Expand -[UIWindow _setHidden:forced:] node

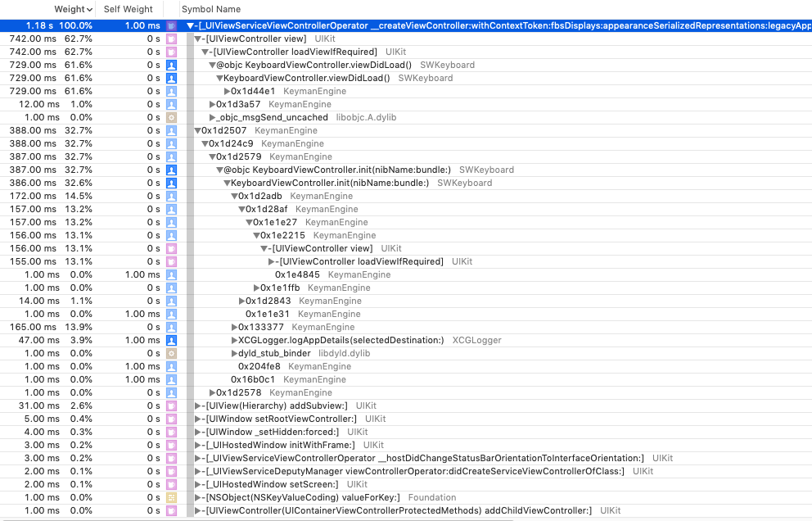tap(197, 432)
